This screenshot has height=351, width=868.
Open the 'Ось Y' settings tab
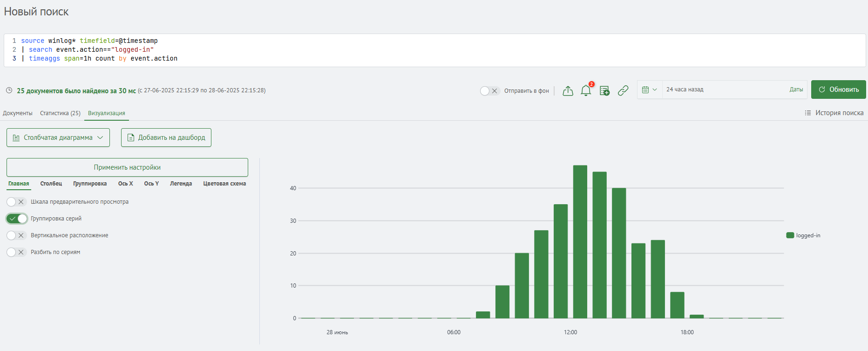pos(151,184)
